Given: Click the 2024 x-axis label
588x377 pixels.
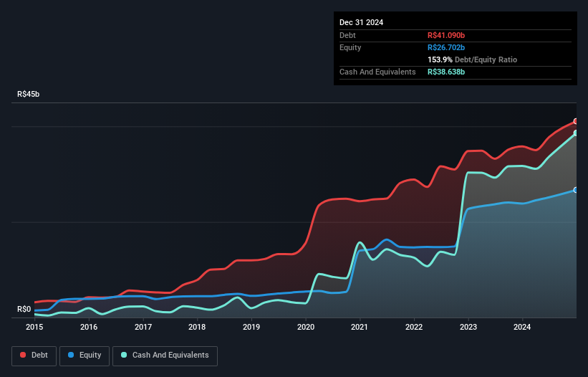Looking at the screenshot, I should point(522,327).
